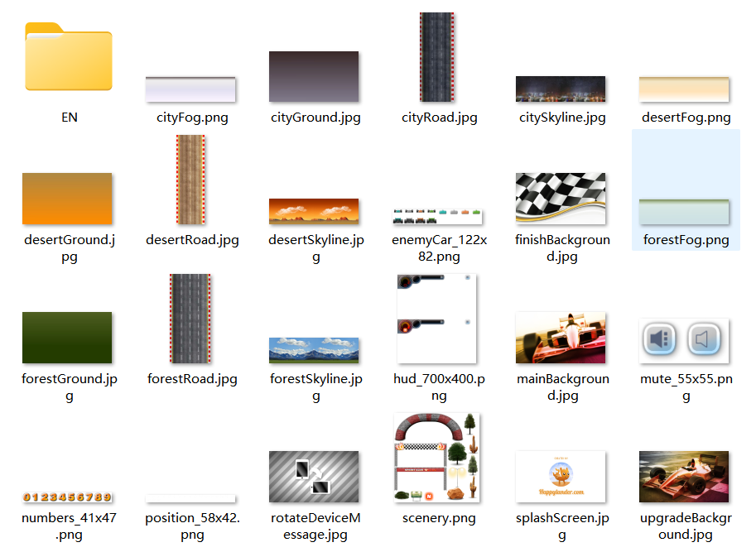Select the scenery.png sprite sheet
The width and height of the screenshot is (756, 552).
click(x=437, y=458)
